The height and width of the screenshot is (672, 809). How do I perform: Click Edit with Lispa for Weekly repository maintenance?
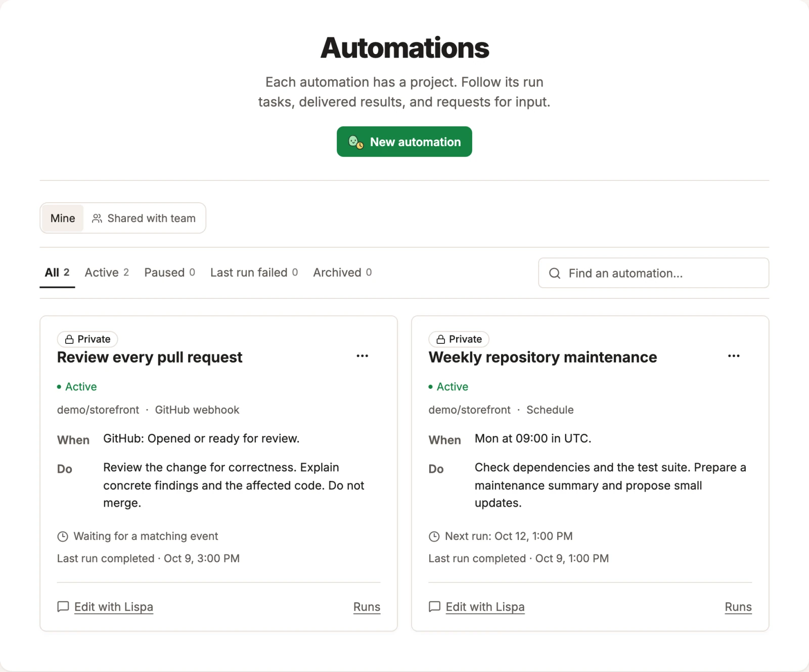pos(485,607)
